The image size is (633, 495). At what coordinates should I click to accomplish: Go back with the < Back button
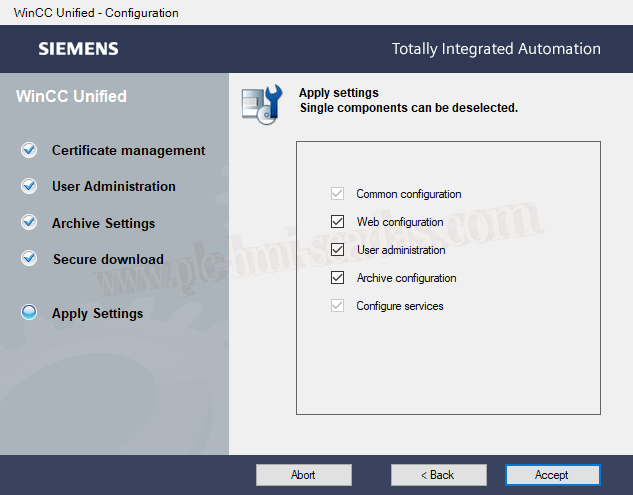coord(438,475)
